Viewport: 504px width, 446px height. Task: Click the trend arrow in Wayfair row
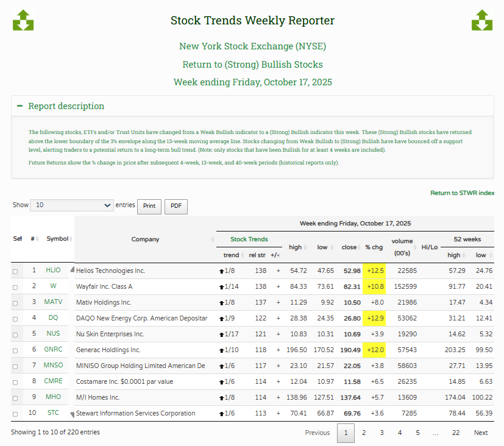point(221,286)
